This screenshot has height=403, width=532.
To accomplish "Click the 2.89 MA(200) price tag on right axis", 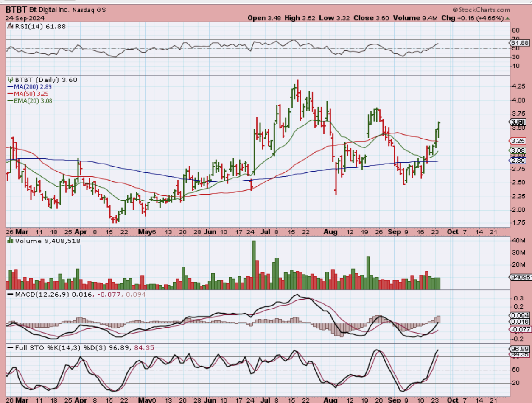I will pyautogui.click(x=518, y=161).
